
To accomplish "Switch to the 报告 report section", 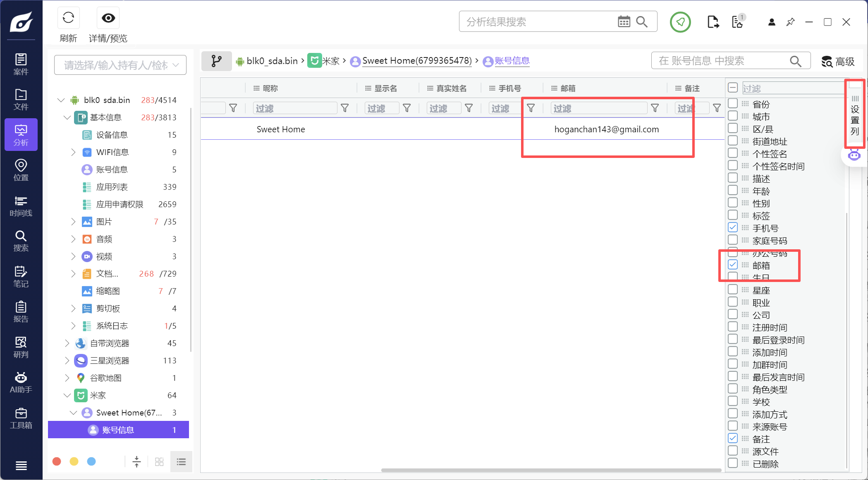I will click(21, 312).
